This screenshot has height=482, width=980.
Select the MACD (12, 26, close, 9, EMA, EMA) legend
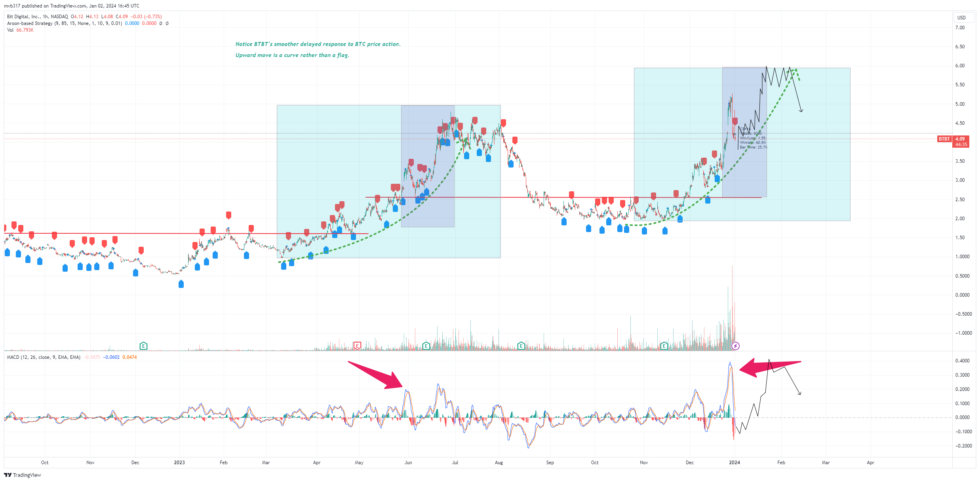coord(44,357)
